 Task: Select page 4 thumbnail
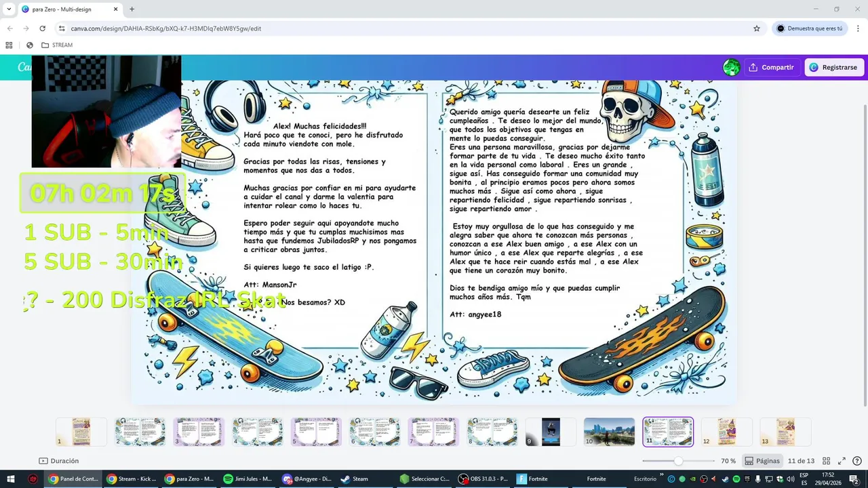pos(258,432)
